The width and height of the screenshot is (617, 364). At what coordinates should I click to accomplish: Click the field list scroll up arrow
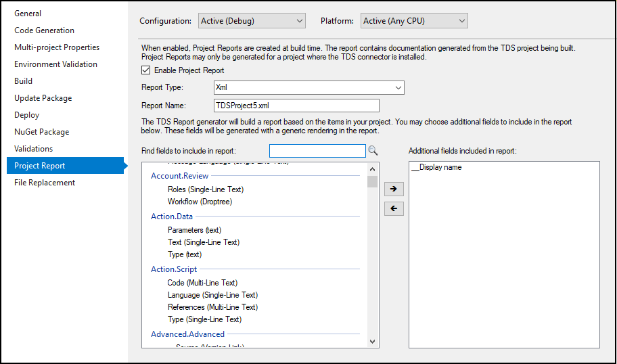(x=372, y=168)
